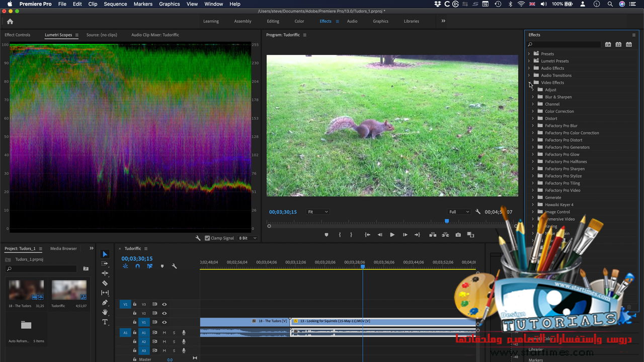Click the Lift button in Program monitor

click(433, 235)
